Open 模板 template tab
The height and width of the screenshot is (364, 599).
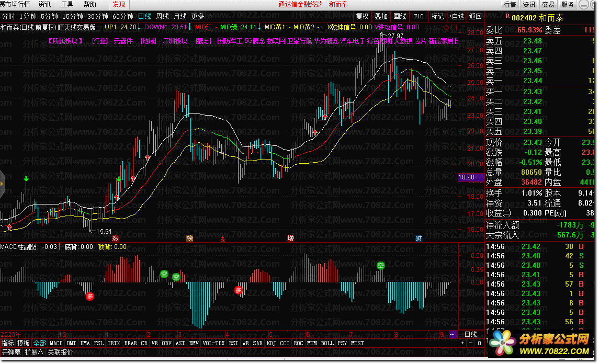click(x=24, y=344)
